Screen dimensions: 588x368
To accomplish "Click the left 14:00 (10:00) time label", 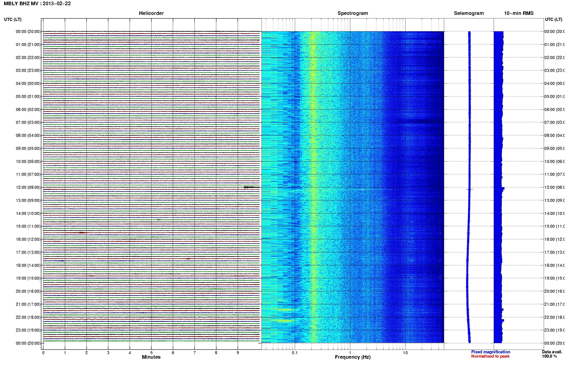I will click(x=28, y=213).
